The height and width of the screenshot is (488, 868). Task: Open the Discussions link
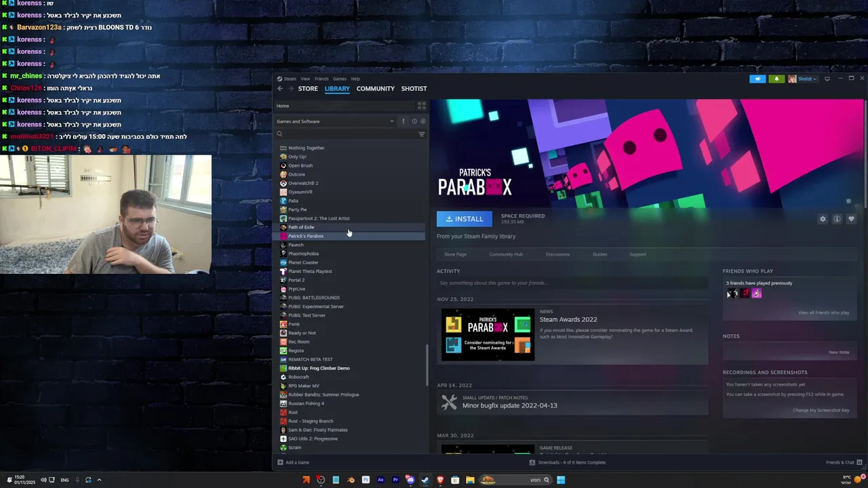(x=557, y=254)
